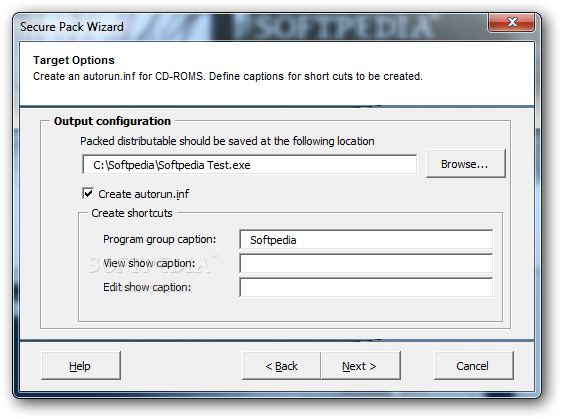Viewport: 562px width, 419px height.
Task: Go to the previous step with Back
Action: 281,366
